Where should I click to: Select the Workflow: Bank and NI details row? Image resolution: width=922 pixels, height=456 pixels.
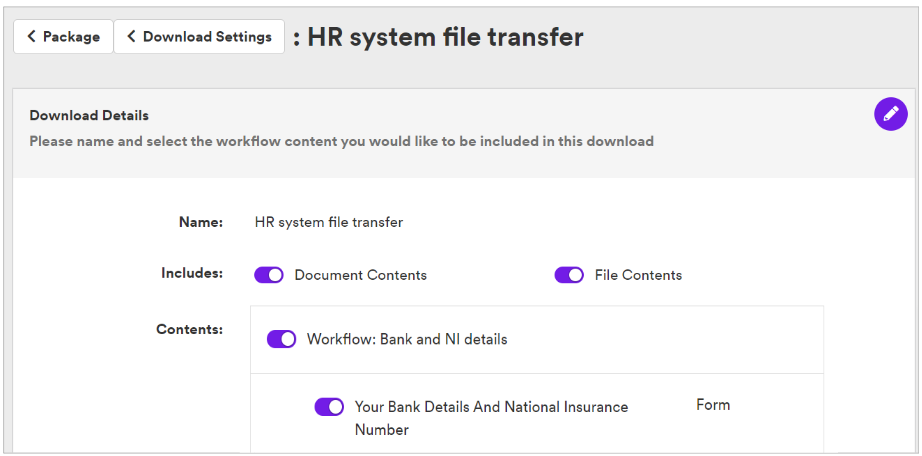tap(537, 339)
